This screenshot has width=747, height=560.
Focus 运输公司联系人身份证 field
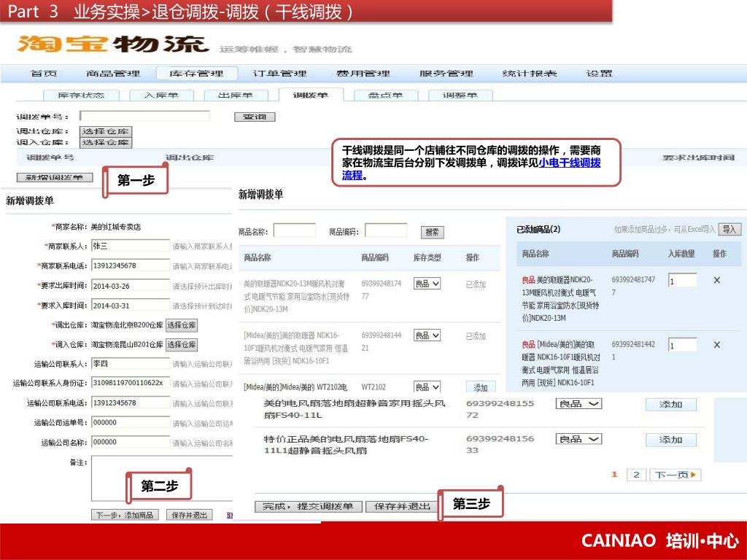tap(131, 384)
